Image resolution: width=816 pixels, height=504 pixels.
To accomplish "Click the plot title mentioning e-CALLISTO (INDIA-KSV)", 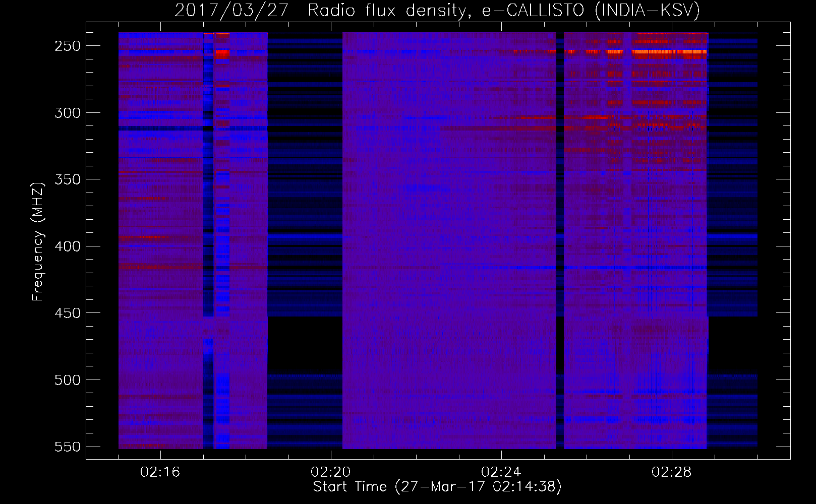I will [x=437, y=10].
